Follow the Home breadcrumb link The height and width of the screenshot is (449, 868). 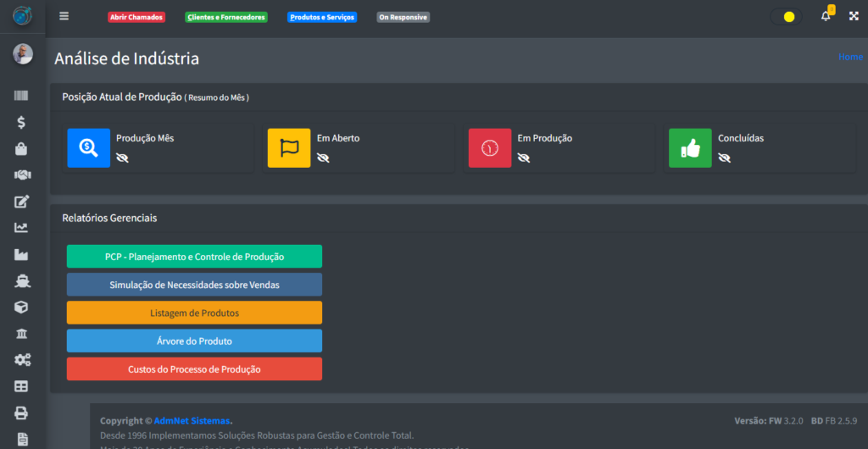[x=849, y=57]
